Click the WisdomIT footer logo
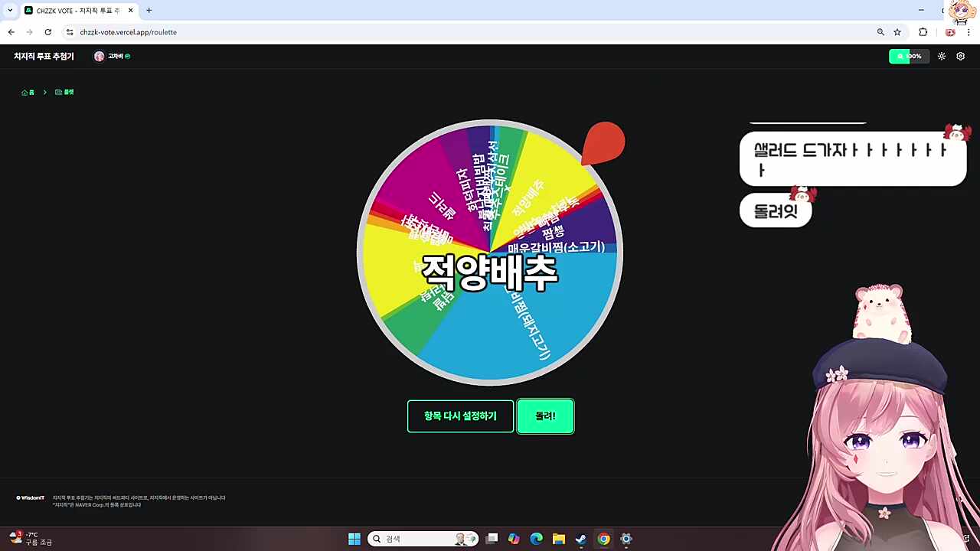 [x=31, y=498]
